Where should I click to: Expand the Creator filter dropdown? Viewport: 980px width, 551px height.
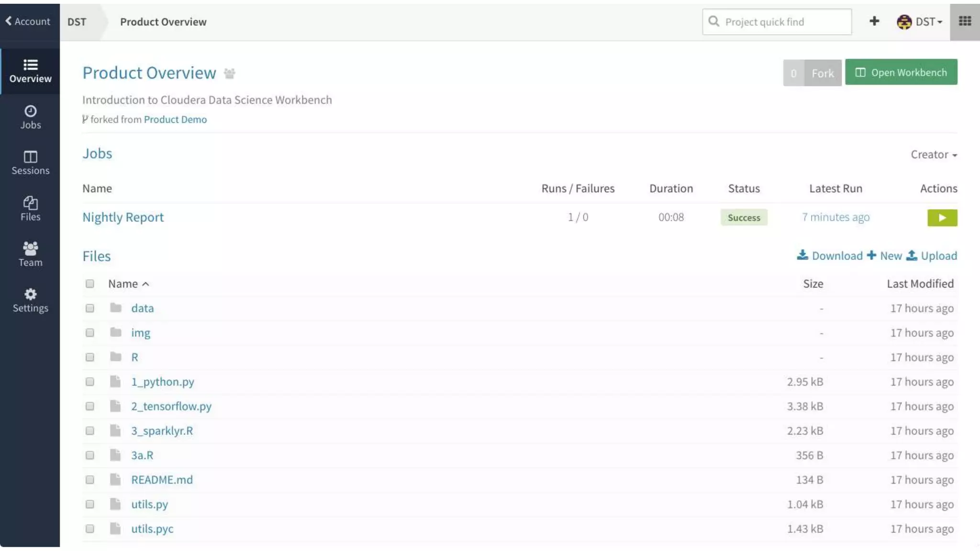(933, 154)
